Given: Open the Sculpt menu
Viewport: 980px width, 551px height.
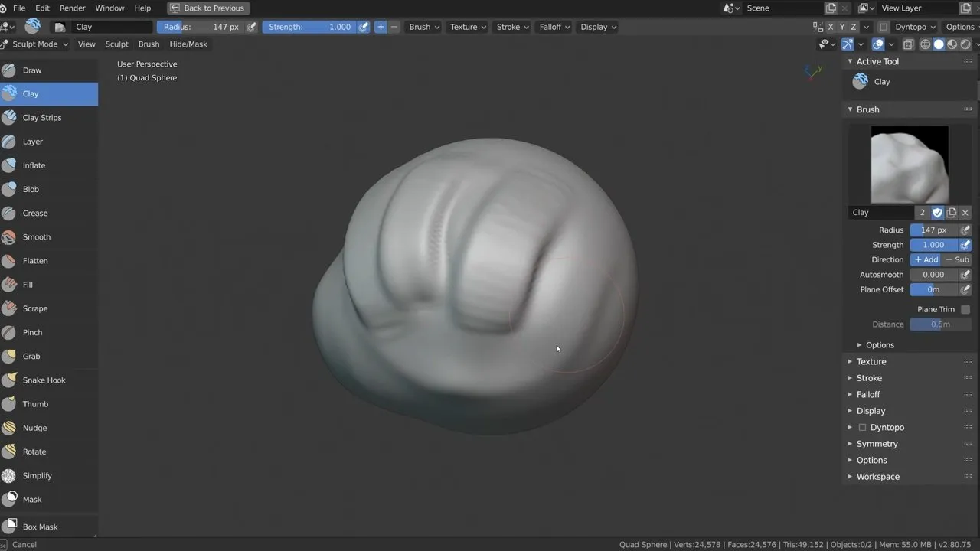Looking at the screenshot, I should (116, 44).
